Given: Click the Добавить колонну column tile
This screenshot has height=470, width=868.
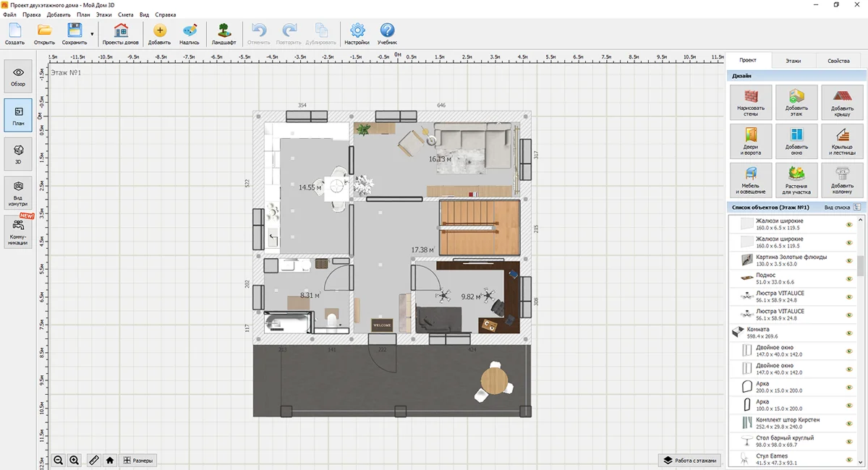Looking at the screenshot, I should (842, 180).
